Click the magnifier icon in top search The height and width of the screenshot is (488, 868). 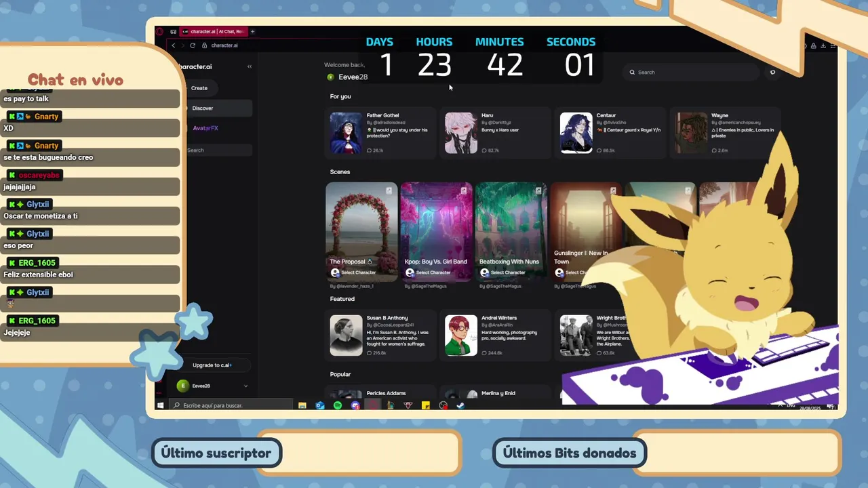(632, 72)
